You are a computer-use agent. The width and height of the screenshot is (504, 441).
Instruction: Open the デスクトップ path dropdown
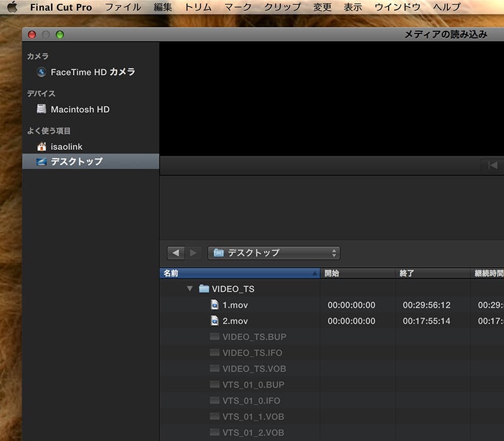(x=274, y=253)
